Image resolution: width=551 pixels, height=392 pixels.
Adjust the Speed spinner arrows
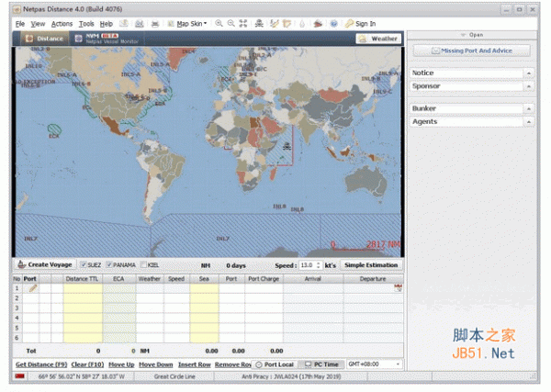[319, 264]
